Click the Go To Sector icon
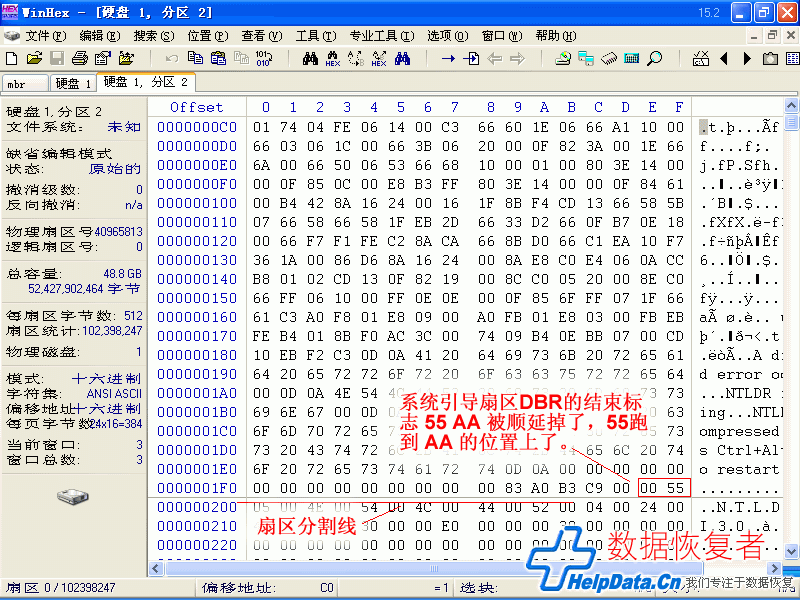This screenshot has height=600, width=800. pyautogui.click(x=471, y=59)
